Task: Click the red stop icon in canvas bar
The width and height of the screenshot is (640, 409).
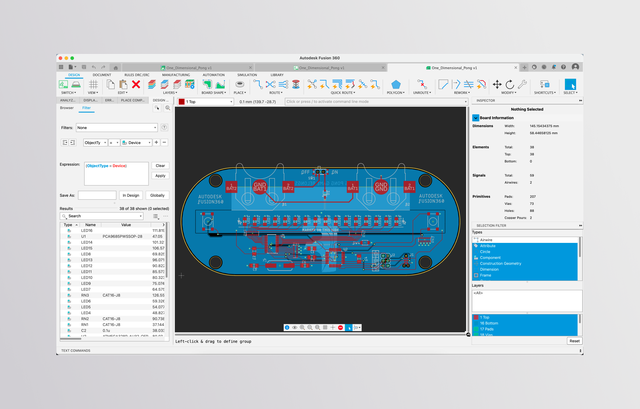Action: pos(340,327)
